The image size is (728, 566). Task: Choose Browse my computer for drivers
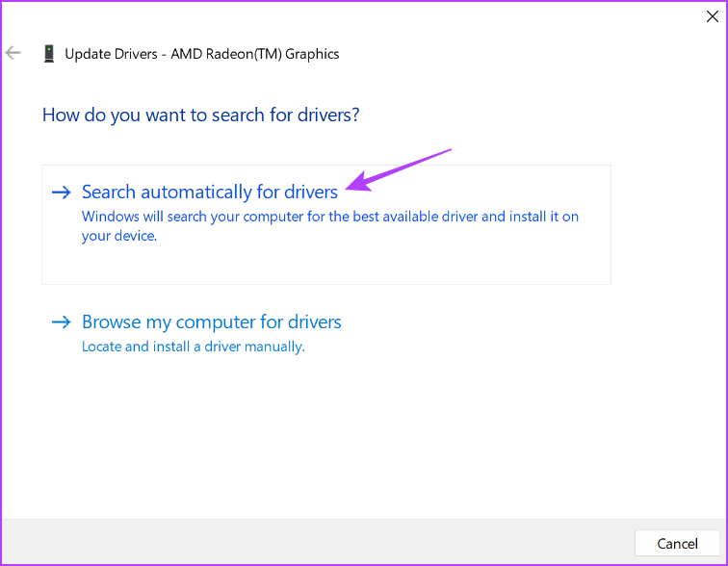[x=212, y=322]
